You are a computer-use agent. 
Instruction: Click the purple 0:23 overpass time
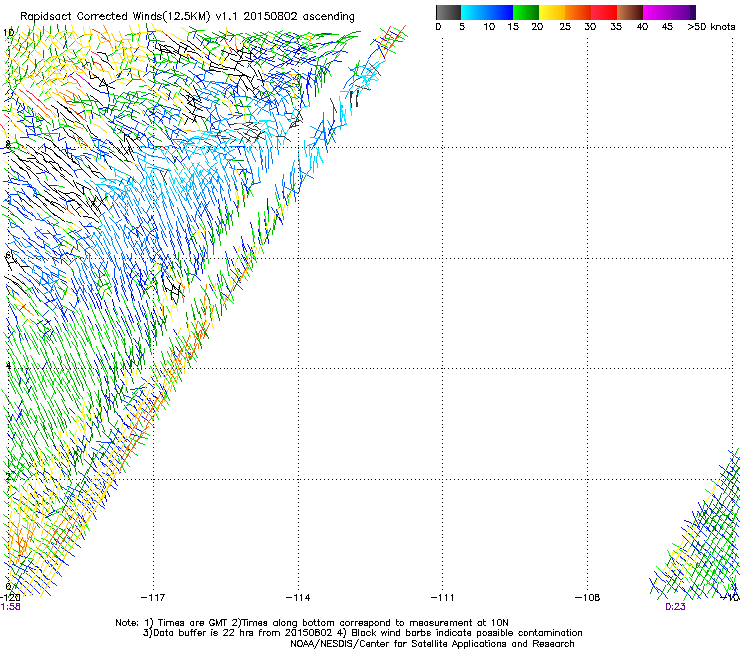[675, 607]
